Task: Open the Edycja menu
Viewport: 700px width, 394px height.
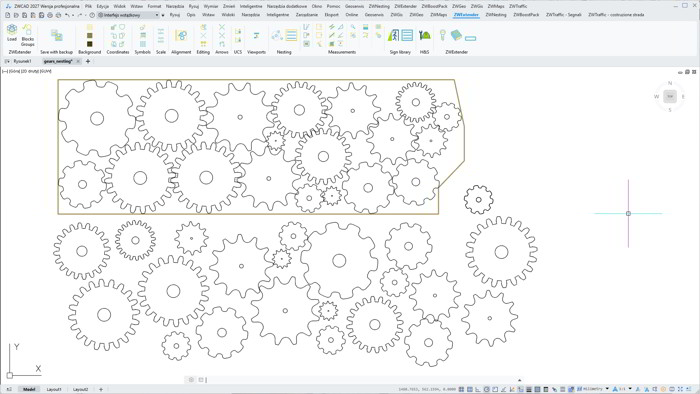Action: point(103,6)
